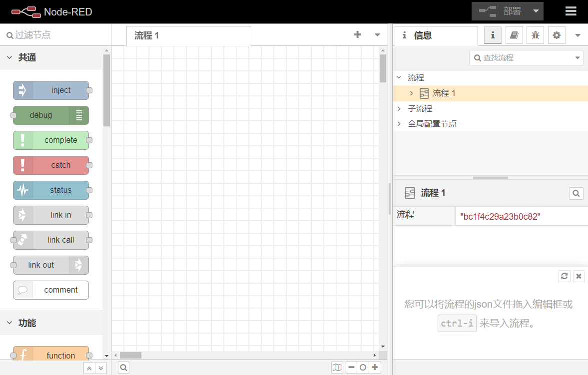Click search icon beside 流程 1 heading
Image resolution: width=588 pixels, height=375 pixels.
[x=576, y=193]
